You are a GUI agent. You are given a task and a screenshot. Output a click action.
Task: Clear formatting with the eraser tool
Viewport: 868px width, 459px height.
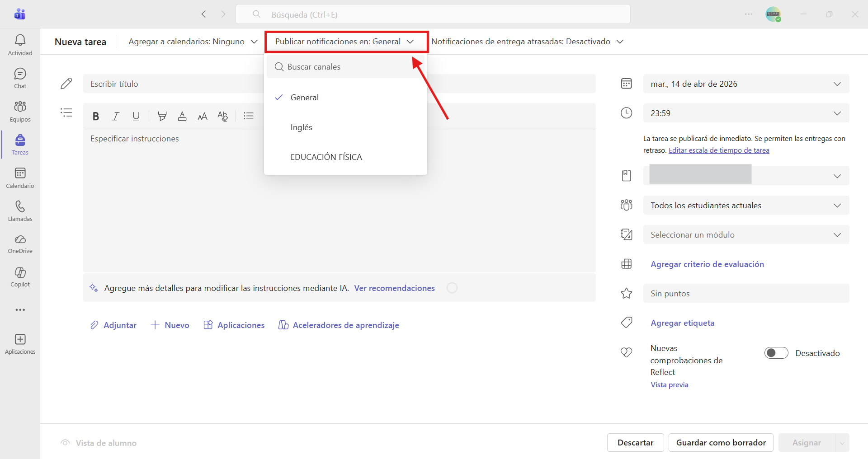click(x=222, y=116)
